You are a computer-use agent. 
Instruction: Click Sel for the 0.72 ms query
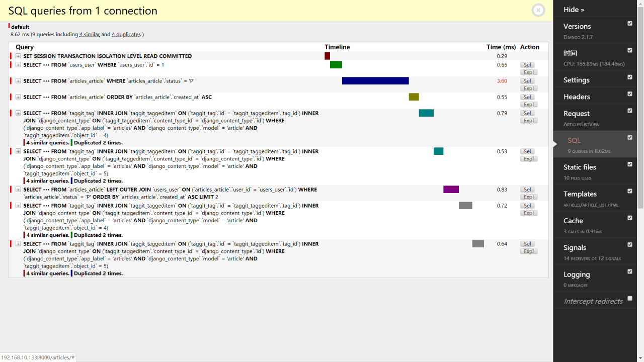527,206
